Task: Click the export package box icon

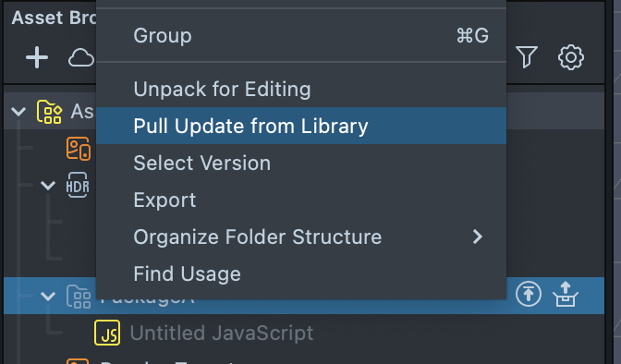Action: click(566, 294)
